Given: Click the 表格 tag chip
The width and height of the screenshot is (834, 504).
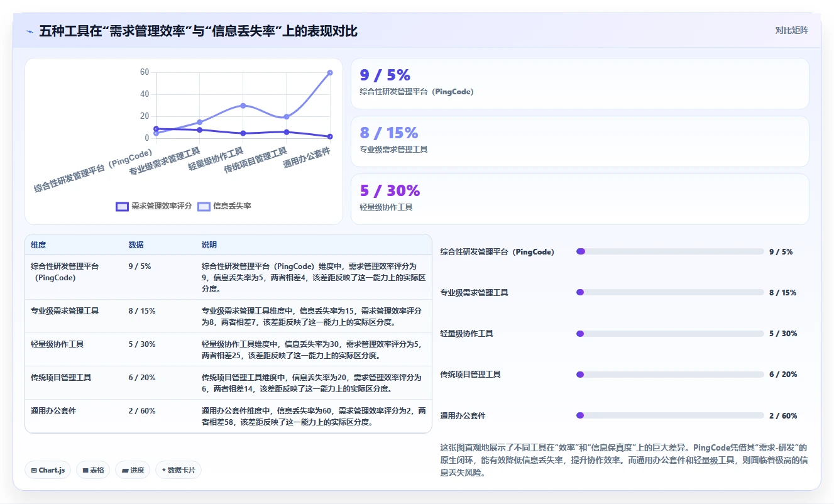Looking at the screenshot, I should (93, 470).
